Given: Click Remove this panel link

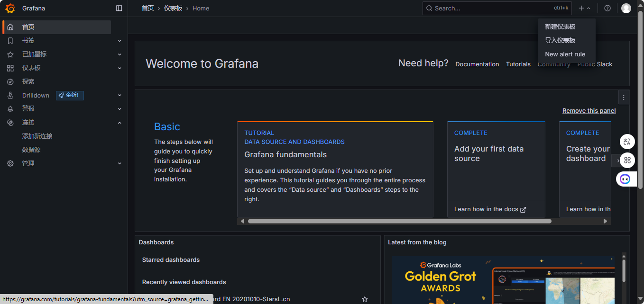Looking at the screenshot, I should [589, 111].
